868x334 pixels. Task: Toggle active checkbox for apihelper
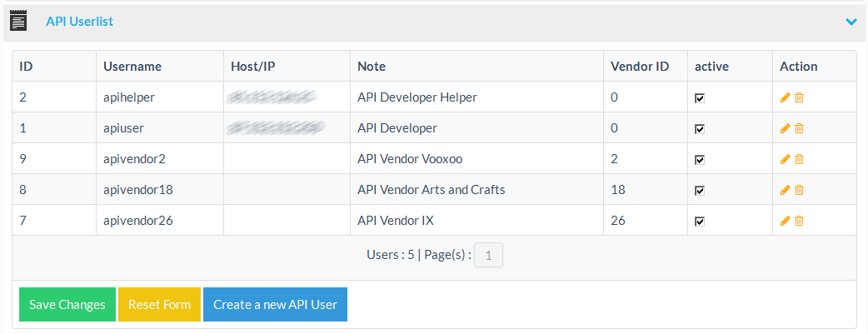coord(701,97)
